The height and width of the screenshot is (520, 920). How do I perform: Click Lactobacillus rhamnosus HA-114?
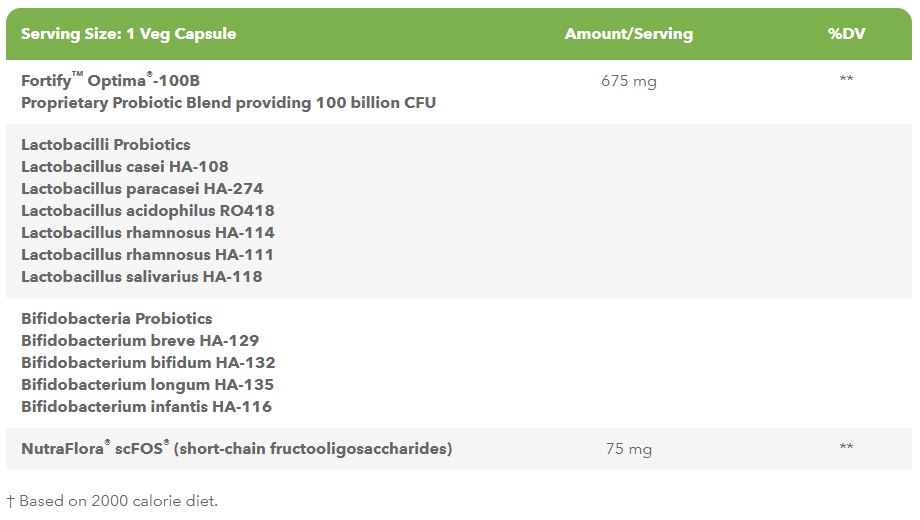(148, 232)
